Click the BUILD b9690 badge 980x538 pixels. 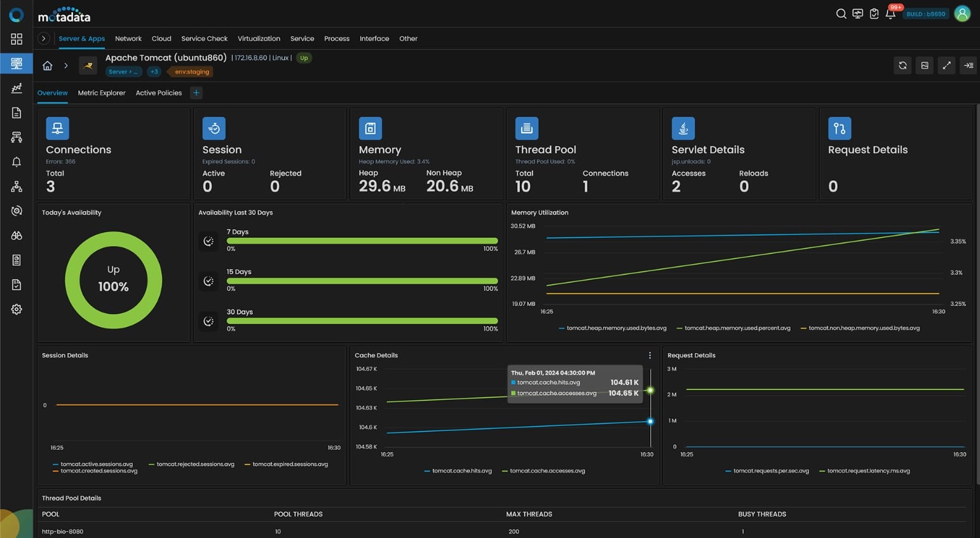tap(926, 14)
